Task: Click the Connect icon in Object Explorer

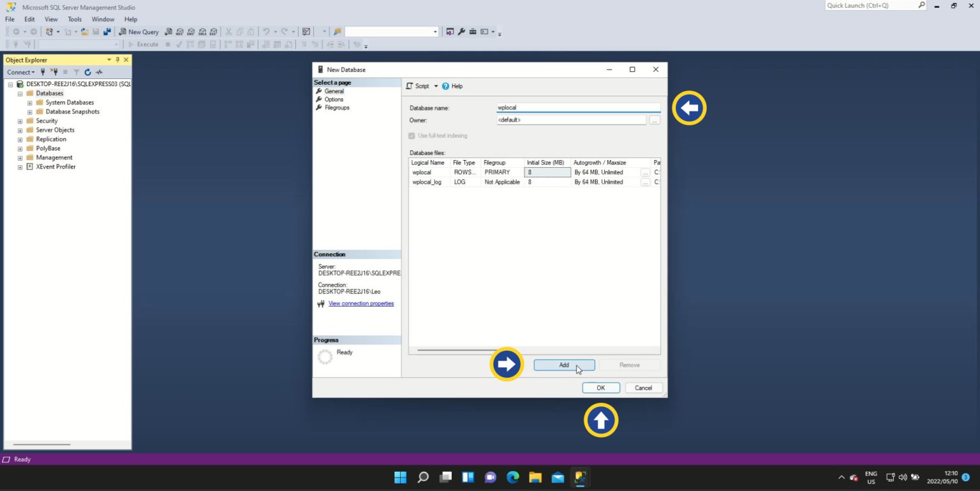Action: pyautogui.click(x=19, y=72)
